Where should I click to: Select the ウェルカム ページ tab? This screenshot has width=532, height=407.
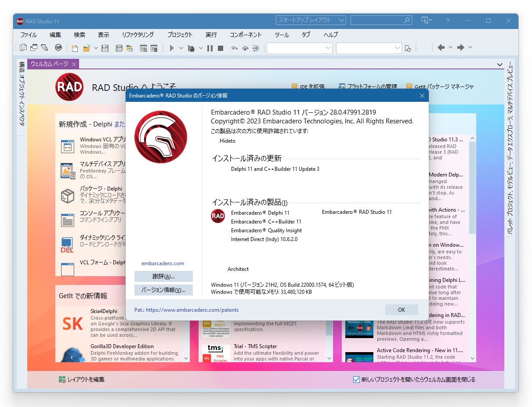(x=50, y=64)
